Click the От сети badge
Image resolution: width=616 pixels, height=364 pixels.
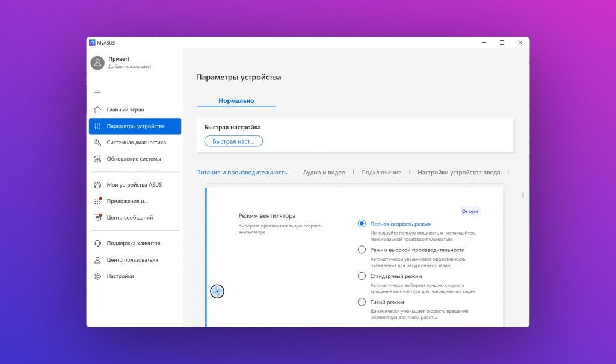coord(469,212)
